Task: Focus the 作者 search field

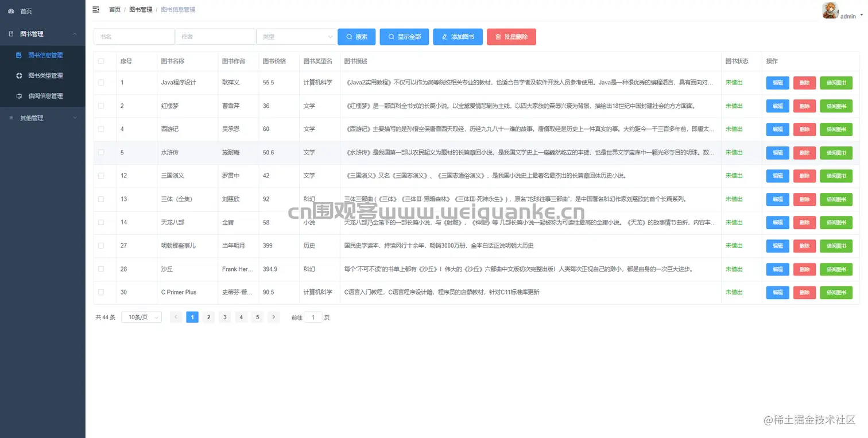Action: click(215, 37)
